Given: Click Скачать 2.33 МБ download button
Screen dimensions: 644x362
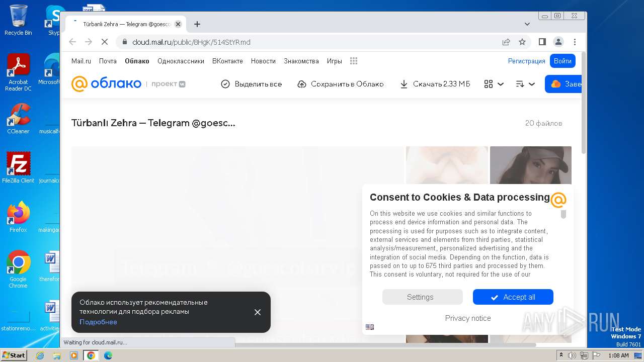Looking at the screenshot, I should (x=435, y=84).
